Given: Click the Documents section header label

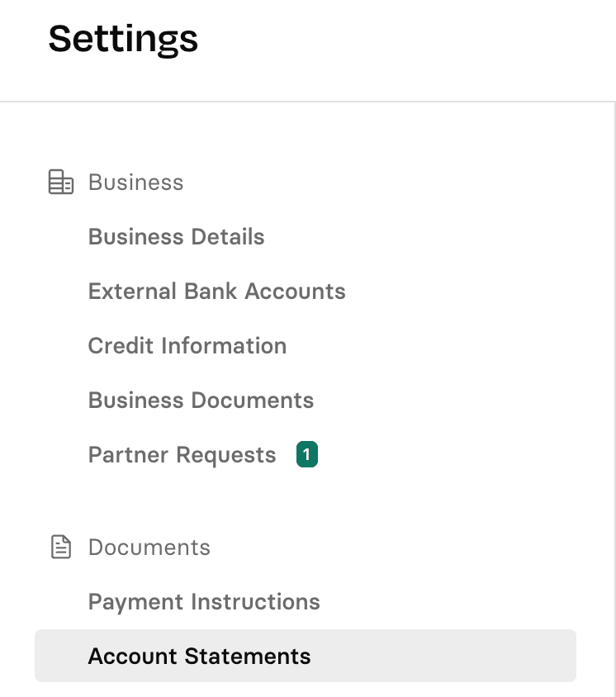Looking at the screenshot, I should (x=149, y=548).
